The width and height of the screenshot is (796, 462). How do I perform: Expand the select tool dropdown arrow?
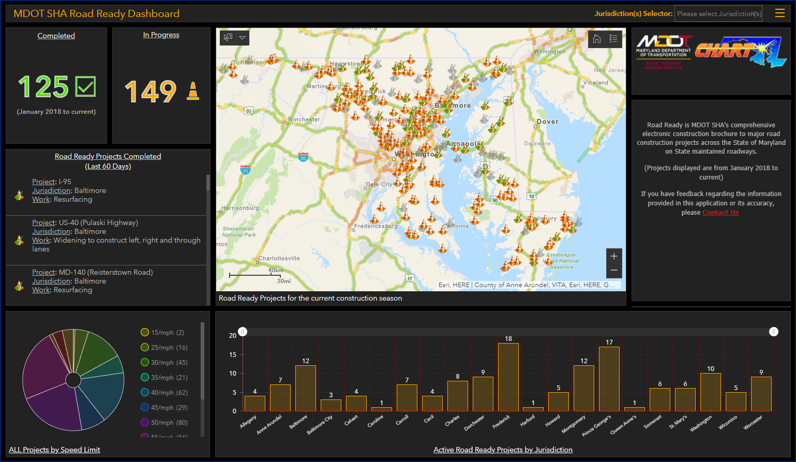(242, 38)
